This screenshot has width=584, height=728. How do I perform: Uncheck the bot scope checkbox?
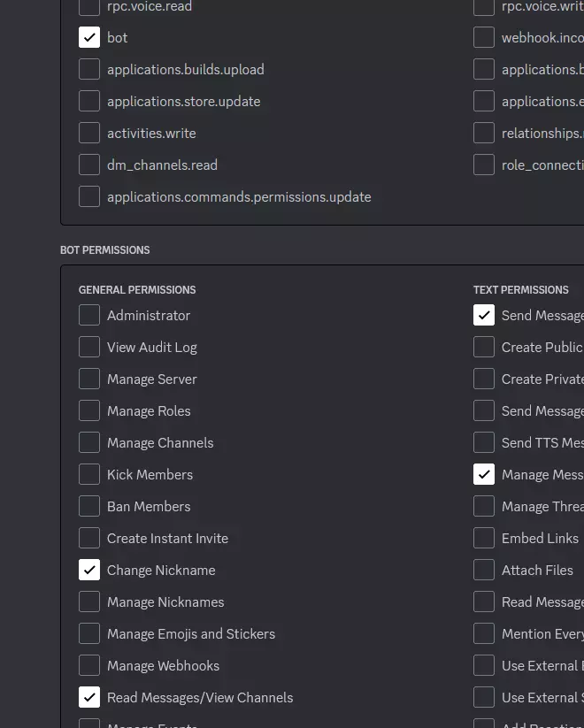(x=89, y=38)
